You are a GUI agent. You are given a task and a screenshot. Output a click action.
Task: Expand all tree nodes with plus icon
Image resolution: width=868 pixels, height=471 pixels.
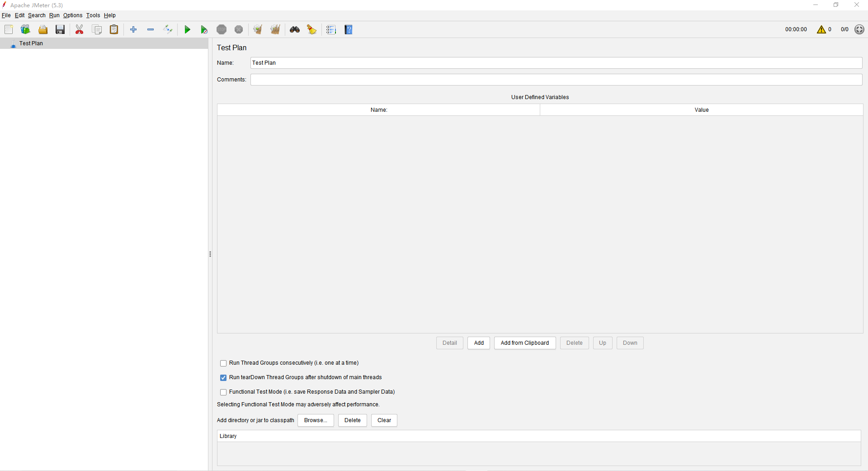pos(133,29)
